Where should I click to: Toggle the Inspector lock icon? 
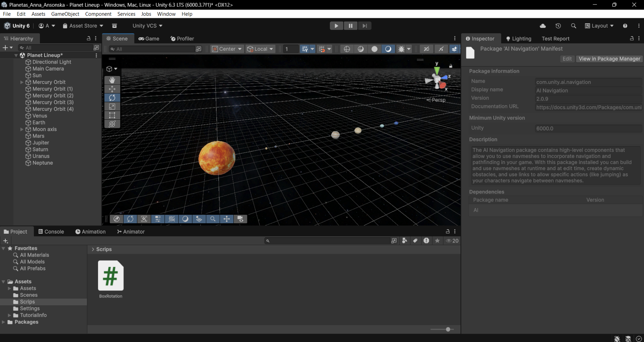[x=632, y=38]
